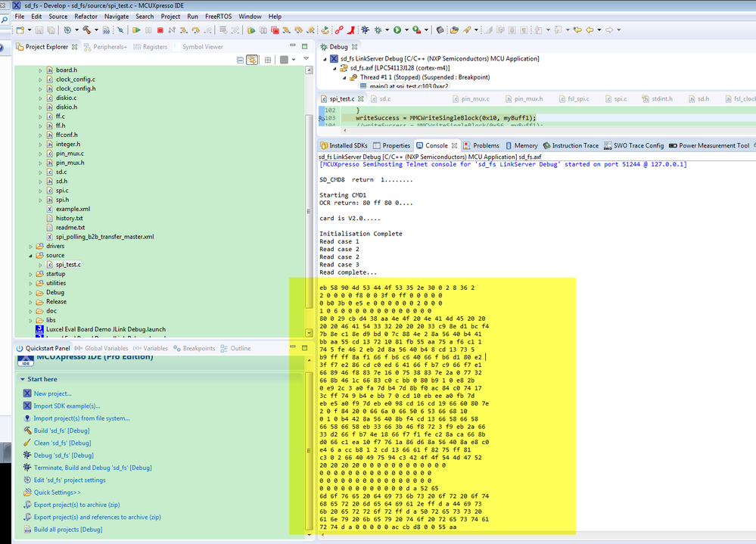The image size is (756, 544).
Task: Toggle Link with Editor in Project Explorer
Action: pyautogui.click(x=252, y=60)
